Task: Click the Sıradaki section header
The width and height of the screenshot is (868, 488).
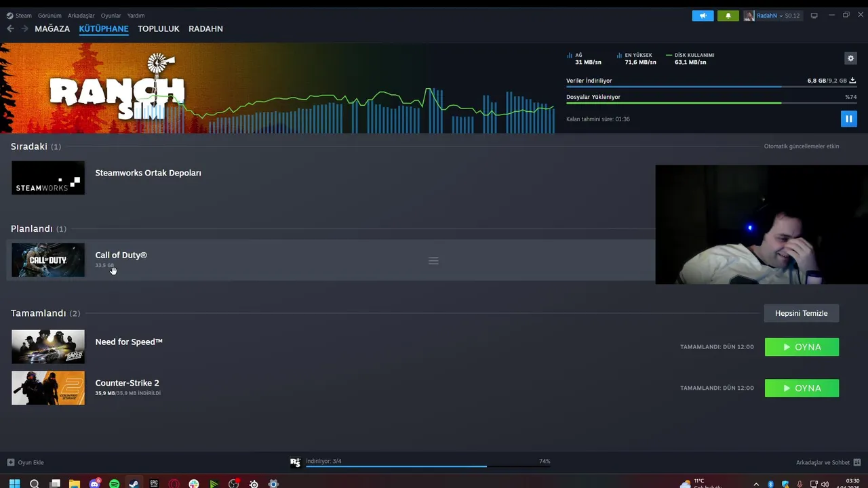Action: [35, 146]
